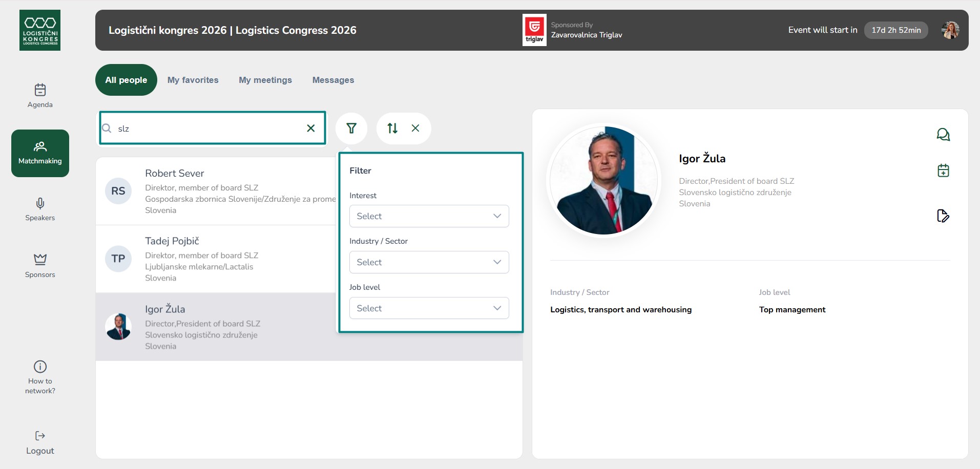
Task: Start chat with Igor Žula
Action: (x=943, y=135)
